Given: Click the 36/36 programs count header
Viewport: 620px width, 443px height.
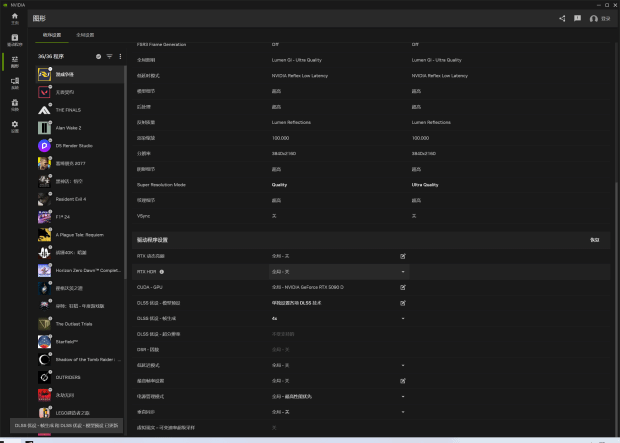Looking at the screenshot, I should [x=51, y=57].
